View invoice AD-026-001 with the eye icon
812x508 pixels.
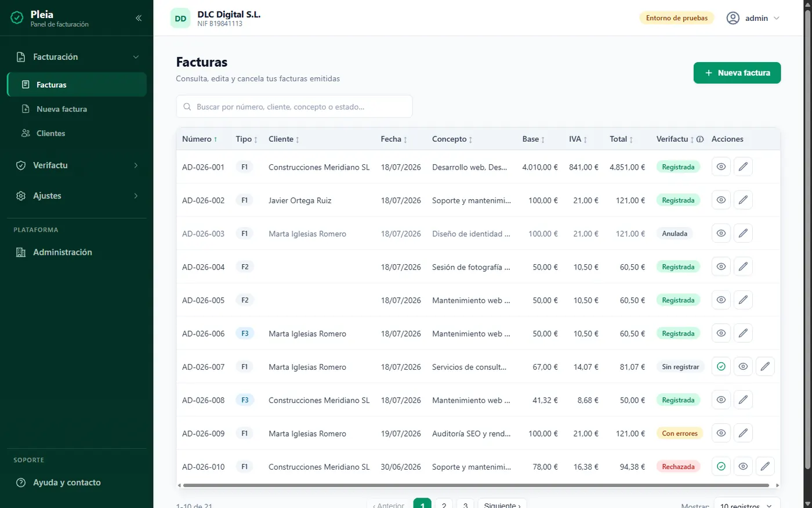(x=721, y=167)
